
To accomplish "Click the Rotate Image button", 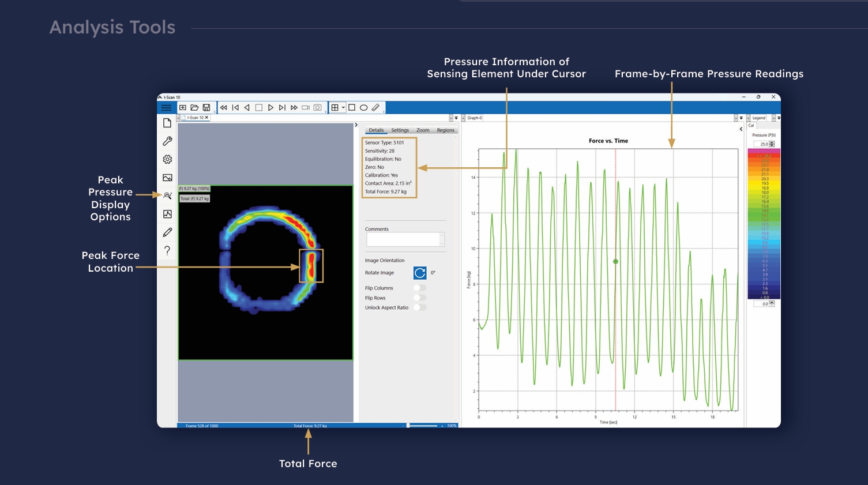I will [x=420, y=273].
